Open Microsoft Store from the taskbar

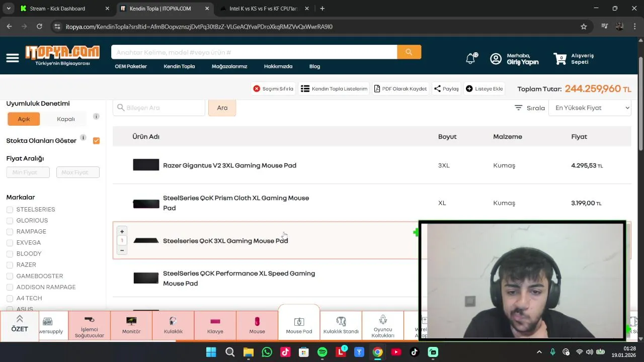[304, 352]
